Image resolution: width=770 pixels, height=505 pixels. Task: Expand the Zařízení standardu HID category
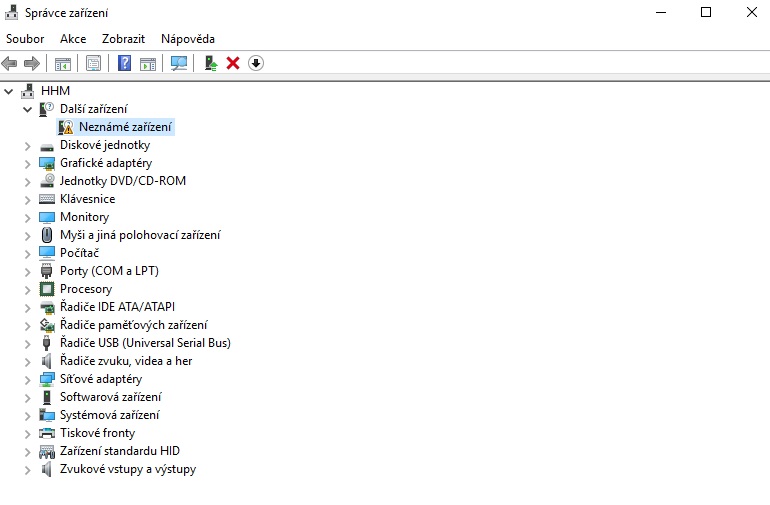28,452
